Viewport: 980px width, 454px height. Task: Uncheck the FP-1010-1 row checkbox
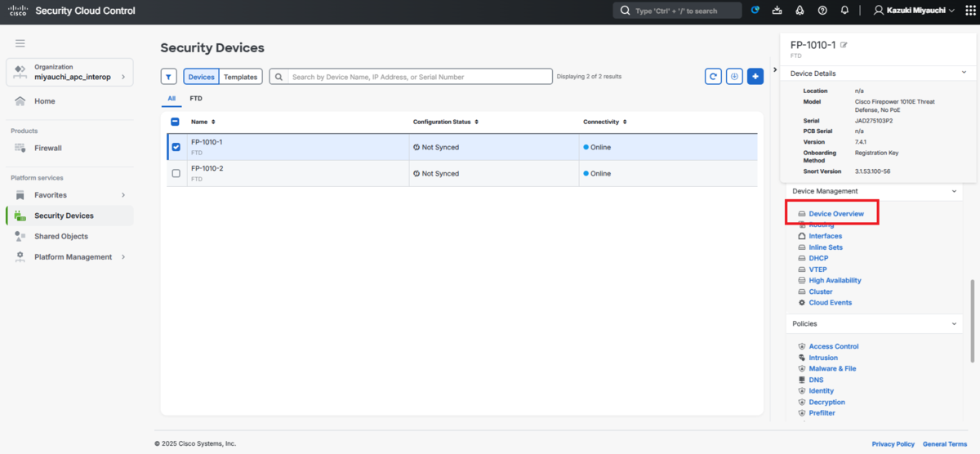(176, 147)
